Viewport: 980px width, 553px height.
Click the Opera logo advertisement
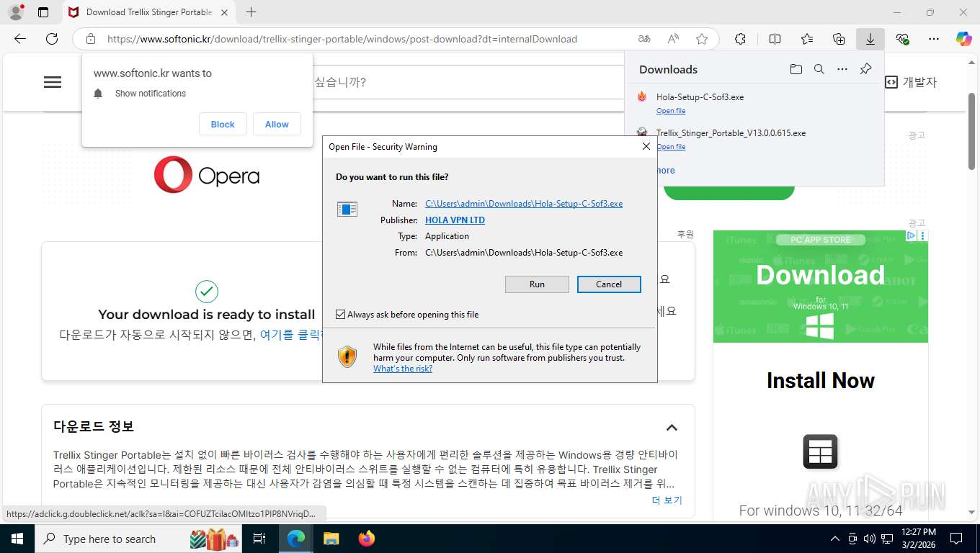tap(207, 175)
